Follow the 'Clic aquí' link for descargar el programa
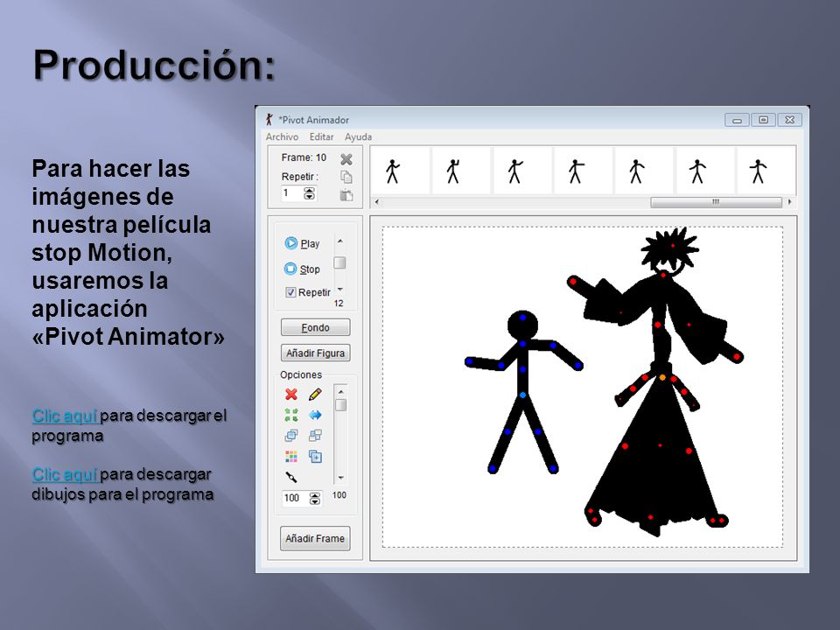 click(64, 416)
